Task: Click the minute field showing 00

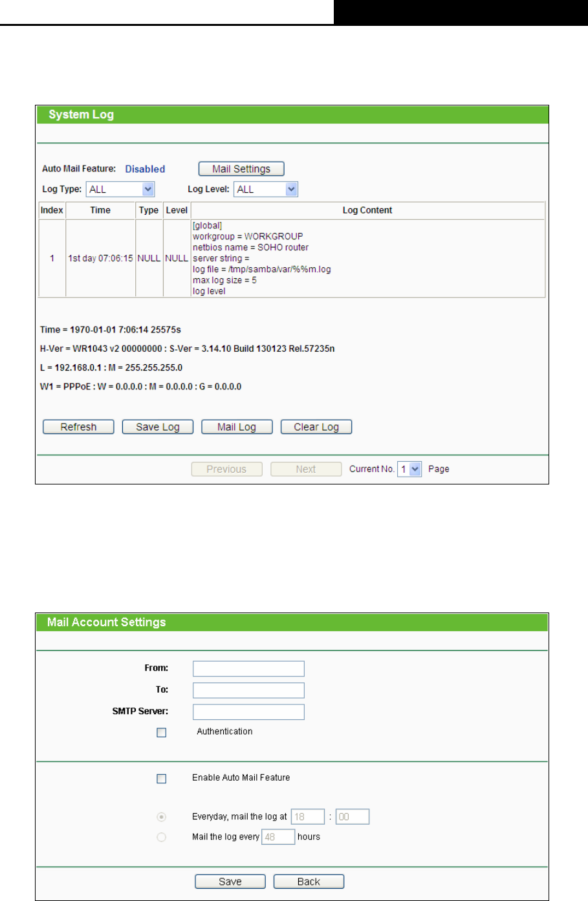Action: point(353,817)
